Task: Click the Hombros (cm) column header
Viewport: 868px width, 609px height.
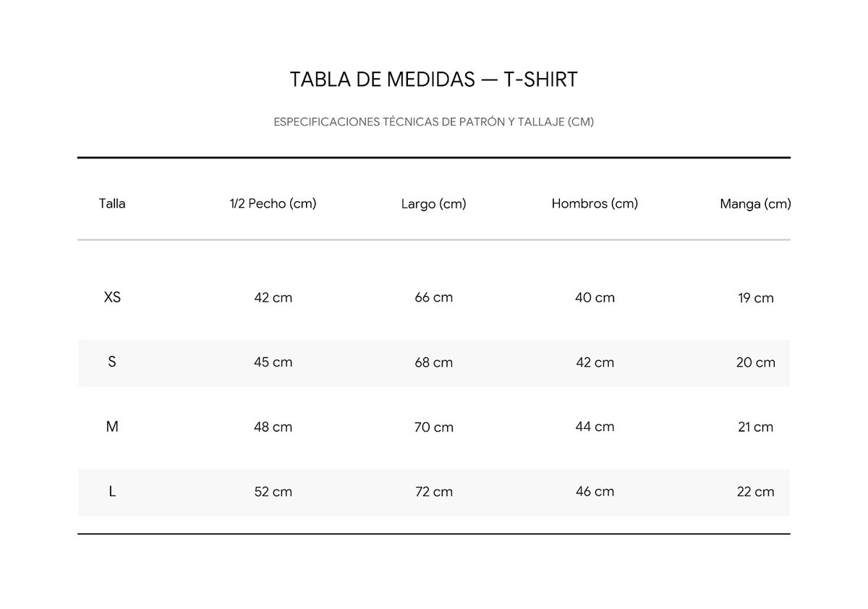Action: [x=595, y=204]
